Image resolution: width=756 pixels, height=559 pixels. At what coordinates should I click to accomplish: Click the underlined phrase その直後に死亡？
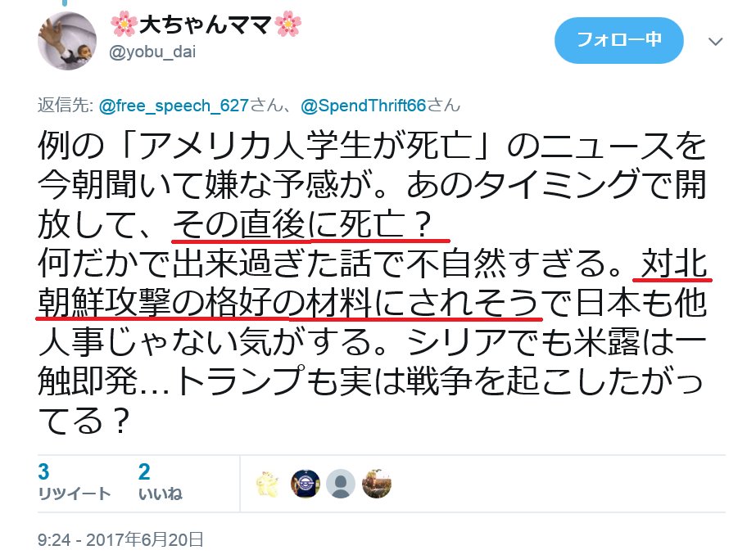pyautogui.click(x=301, y=225)
